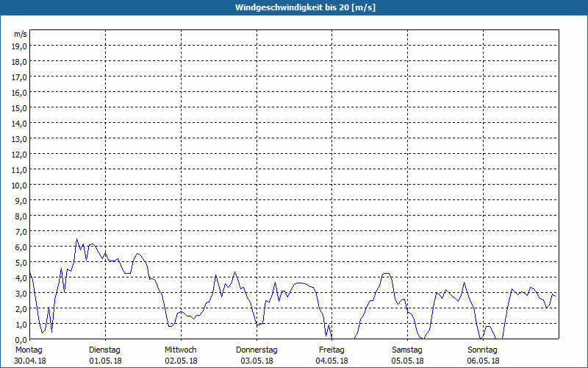
Task: Select the 'Freitag' day label
Action: pos(331,350)
